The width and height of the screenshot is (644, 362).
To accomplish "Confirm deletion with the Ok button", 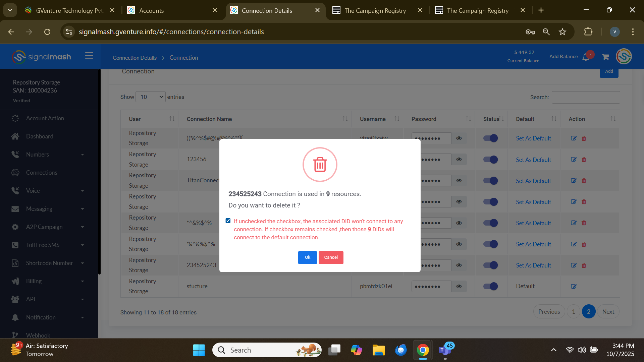I will (x=307, y=257).
